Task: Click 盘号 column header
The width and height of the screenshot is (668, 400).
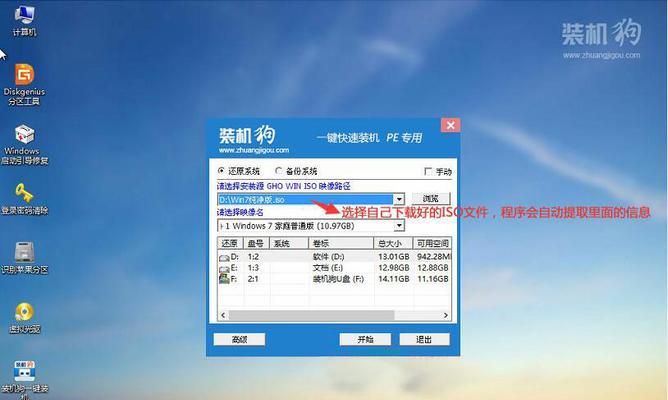Action: tap(256, 243)
